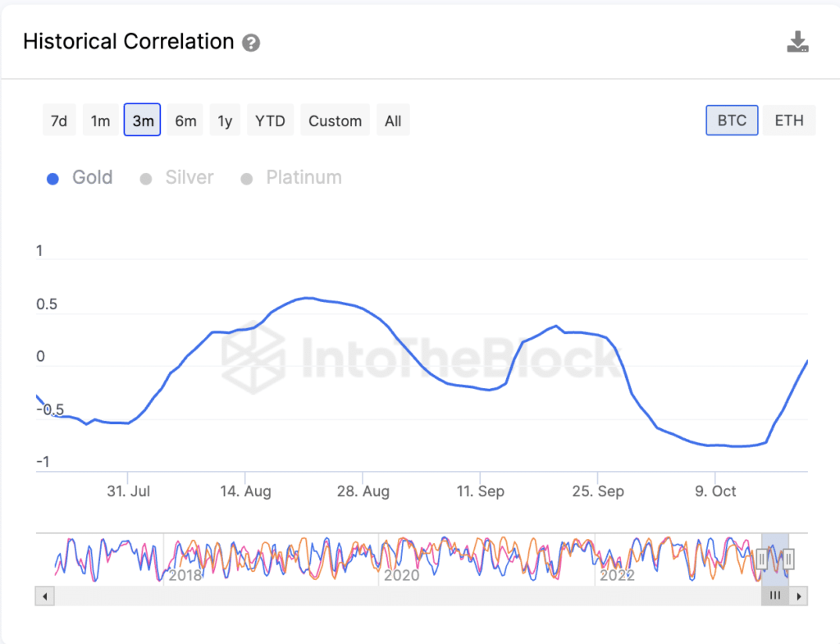The image size is (840, 644).
Task: Select the 1m time range
Action: tap(100, 121)
